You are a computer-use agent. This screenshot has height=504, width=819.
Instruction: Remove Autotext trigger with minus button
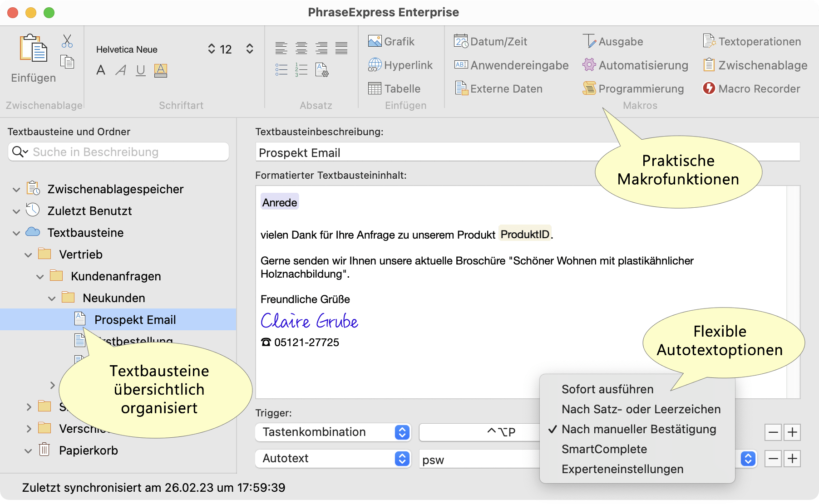point(773,459)
